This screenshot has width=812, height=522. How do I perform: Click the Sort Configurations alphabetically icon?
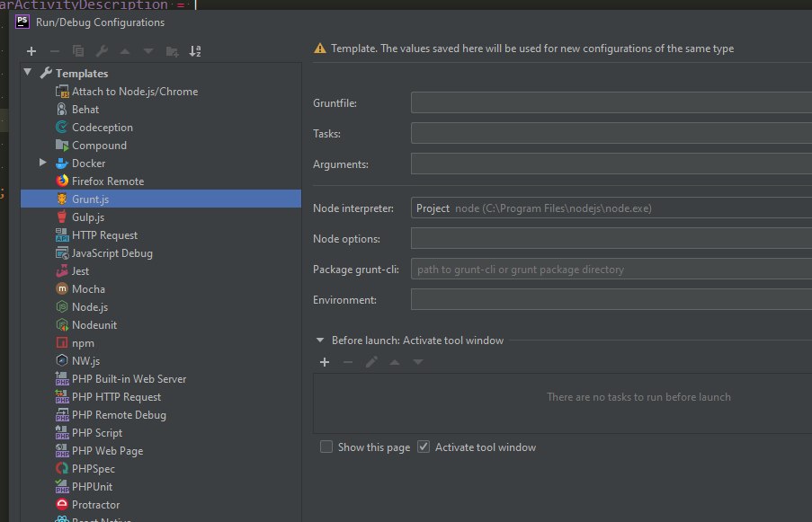(x=195, y=51)
